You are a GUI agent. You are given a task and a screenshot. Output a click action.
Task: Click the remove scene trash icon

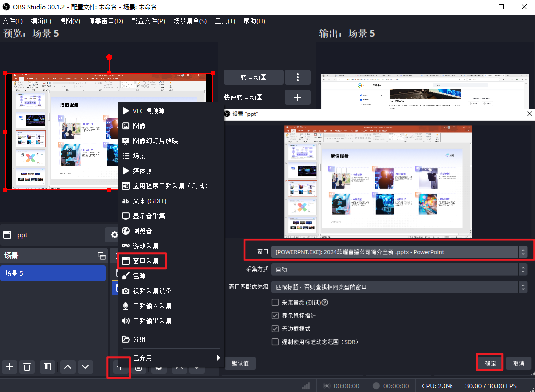click(27, 367)
